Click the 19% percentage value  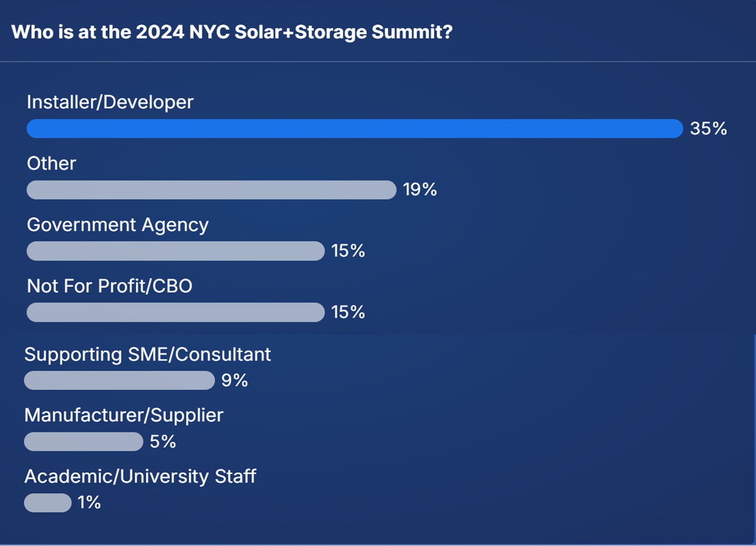[x=420, y=190]
